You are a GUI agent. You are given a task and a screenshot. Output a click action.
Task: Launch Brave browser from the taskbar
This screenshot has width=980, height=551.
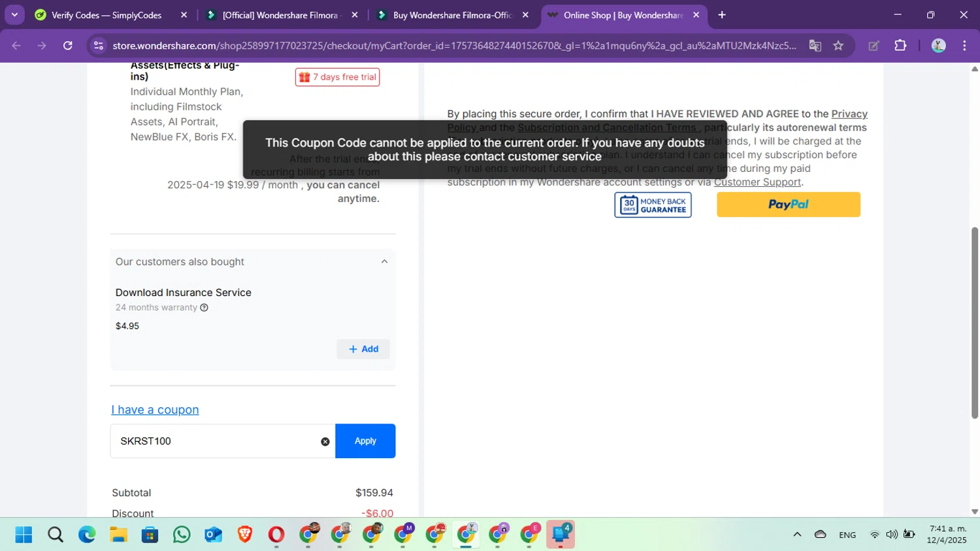(245, 535)
